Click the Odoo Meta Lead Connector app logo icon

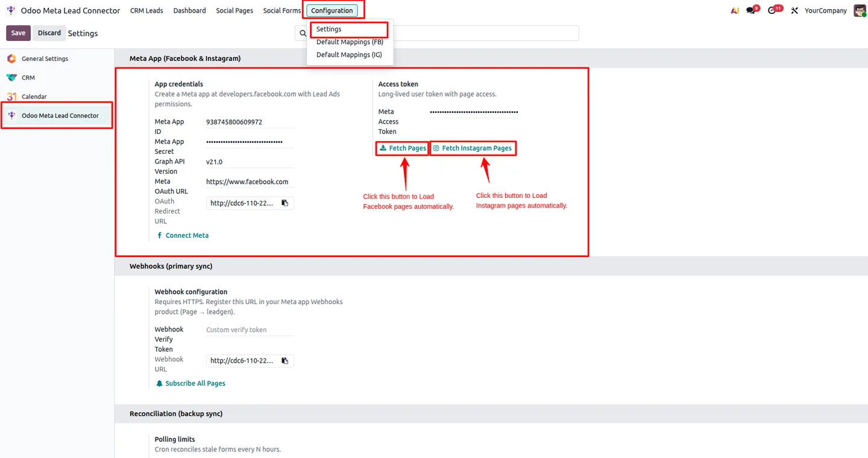click(x=11, y=10)
